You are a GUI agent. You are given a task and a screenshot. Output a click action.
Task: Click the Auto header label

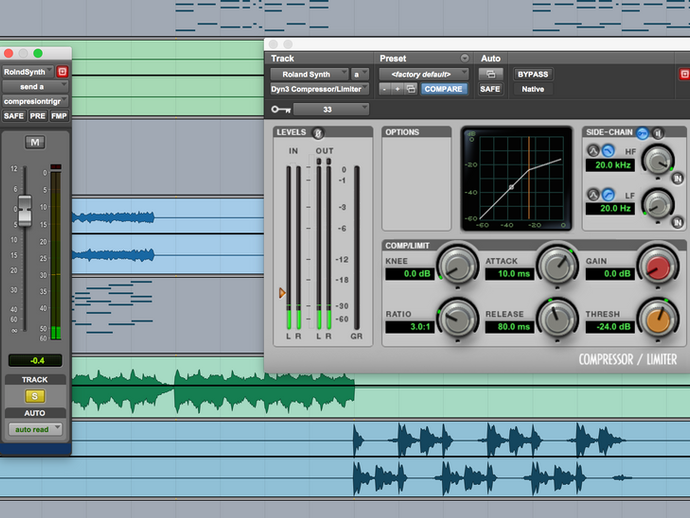[491, 58]
